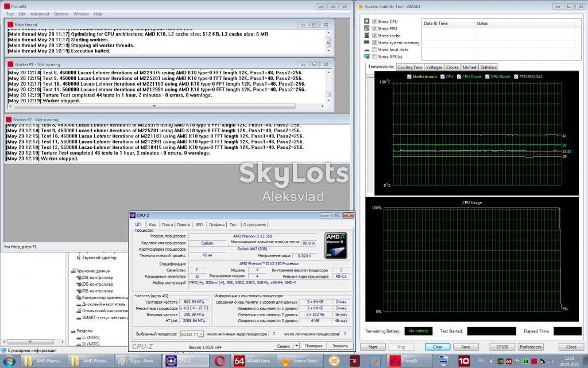Open Opera browser from the taskbar

pos(219,361)
